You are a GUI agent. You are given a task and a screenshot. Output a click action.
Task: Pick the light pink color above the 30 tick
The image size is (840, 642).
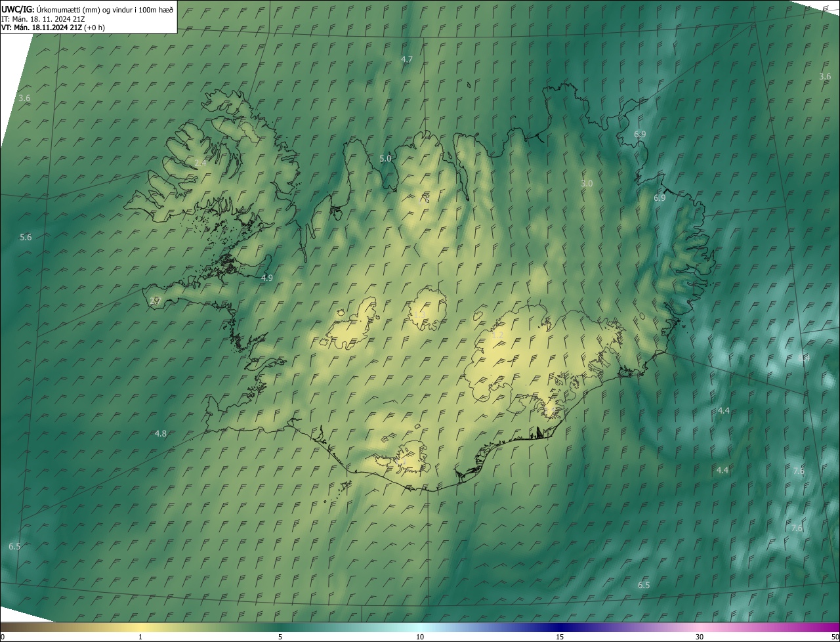[700, 627]
